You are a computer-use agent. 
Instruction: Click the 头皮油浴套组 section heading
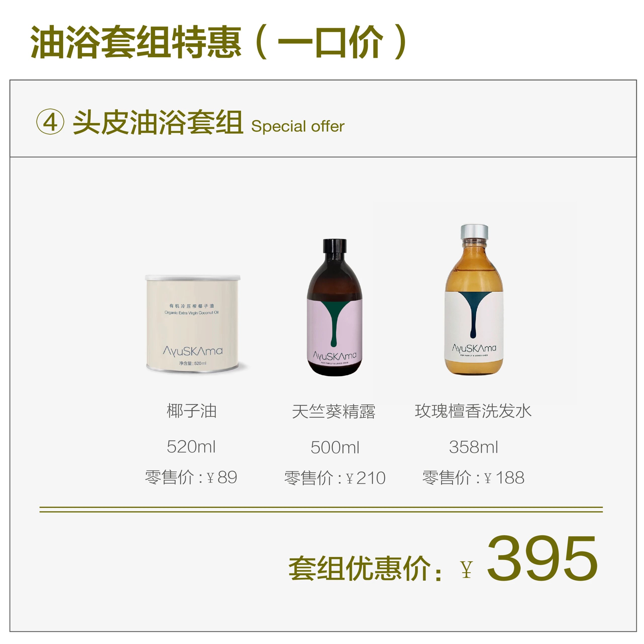click(x=158, y=122)
